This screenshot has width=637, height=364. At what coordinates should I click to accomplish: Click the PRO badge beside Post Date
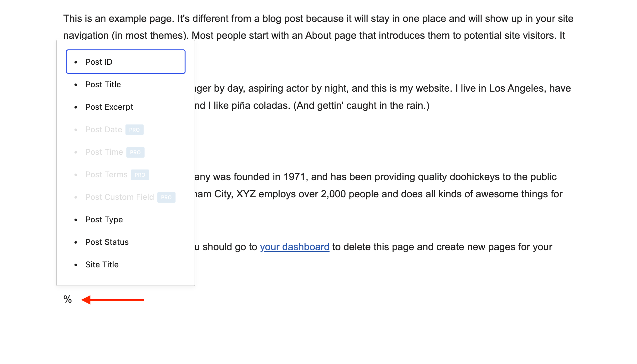click(x=135, y=130)
